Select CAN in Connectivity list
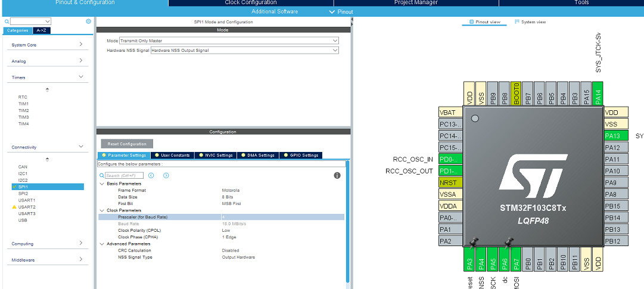Screen dimensions: 644x289 [23, 167]
